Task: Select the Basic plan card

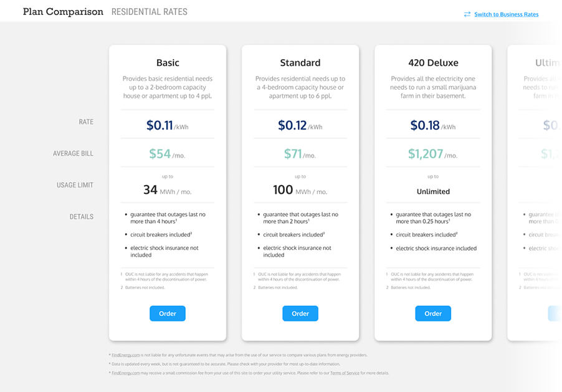Action: click(167, 62)
